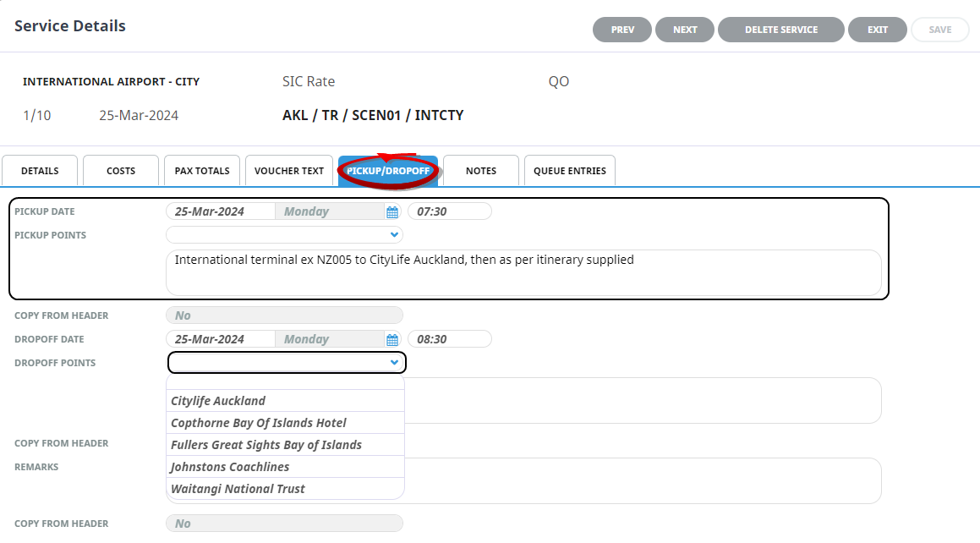Image resolution: width=980 pixels, height=543 pixels.
Task: Open the Queue Entries tab
Action: [x=569, y=171]
